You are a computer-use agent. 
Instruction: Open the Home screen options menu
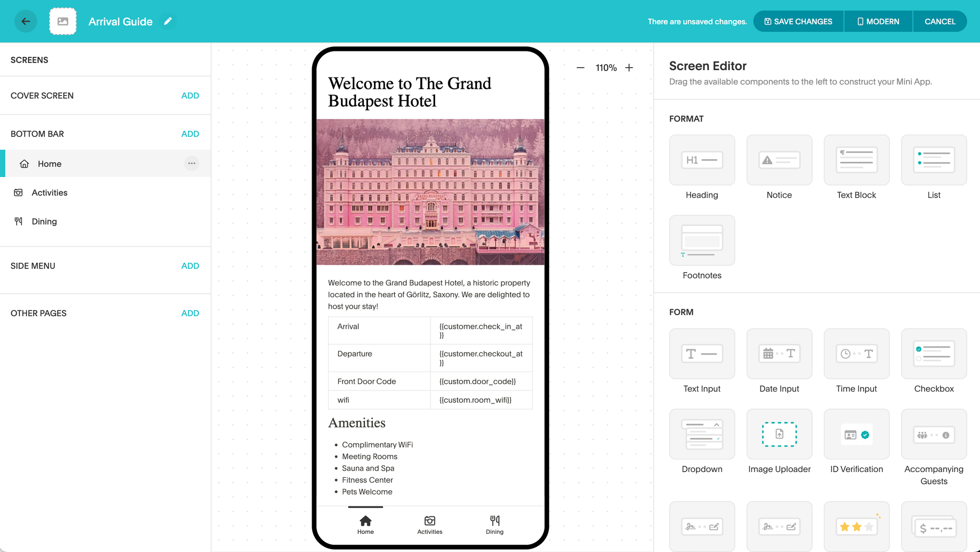(x=191, y=163)
